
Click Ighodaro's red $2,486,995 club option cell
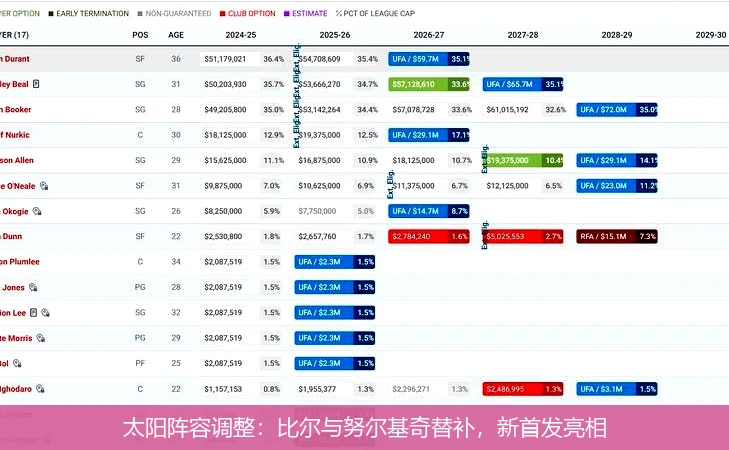[x=523, y=389]
